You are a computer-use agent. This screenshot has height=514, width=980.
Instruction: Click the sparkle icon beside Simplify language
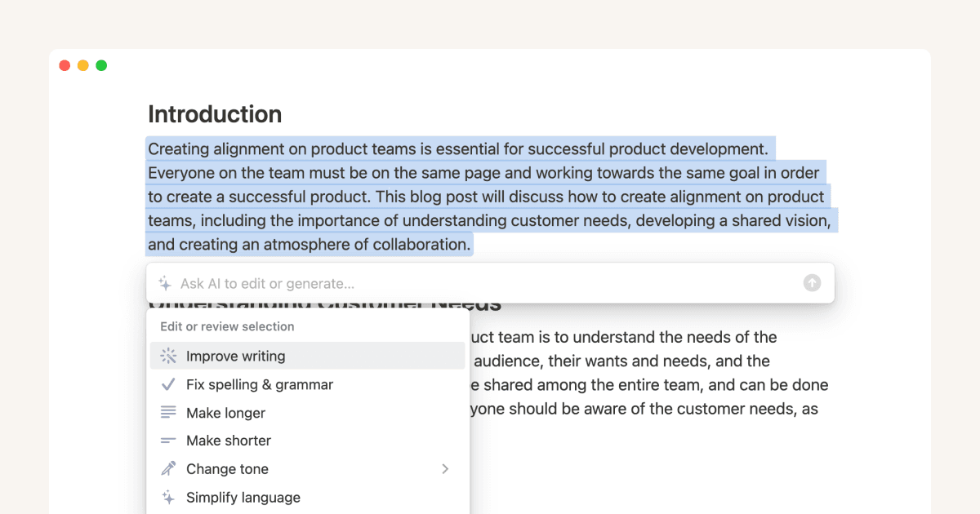(x=167, y=498)
